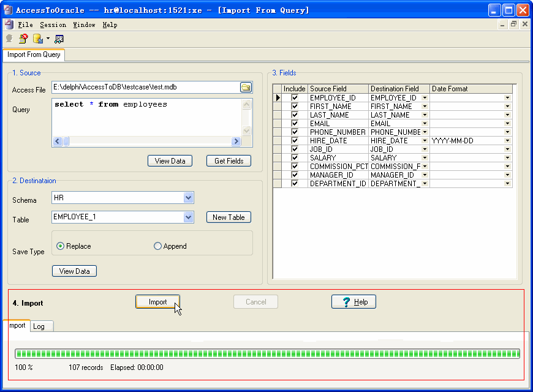Toggle include checkbox for EMAIL

point(295,123)
